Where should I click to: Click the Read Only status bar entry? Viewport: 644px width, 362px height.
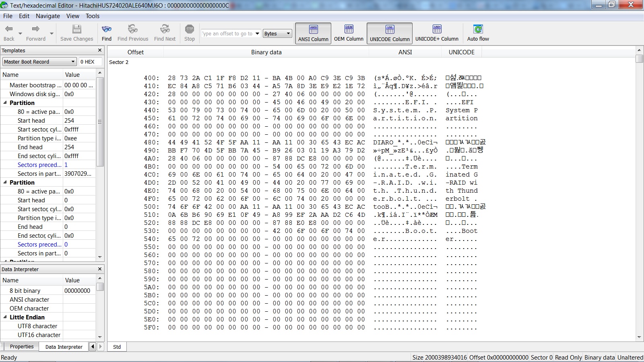[x=568, y=357]
